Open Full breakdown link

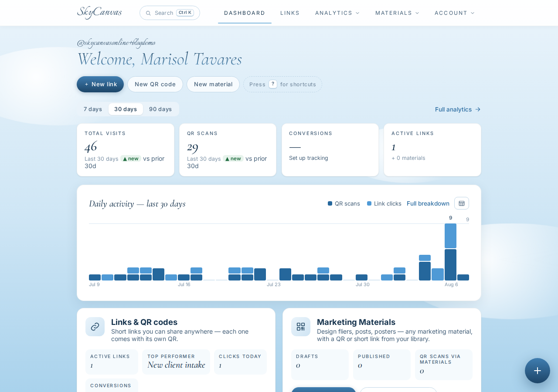point(428,203)
